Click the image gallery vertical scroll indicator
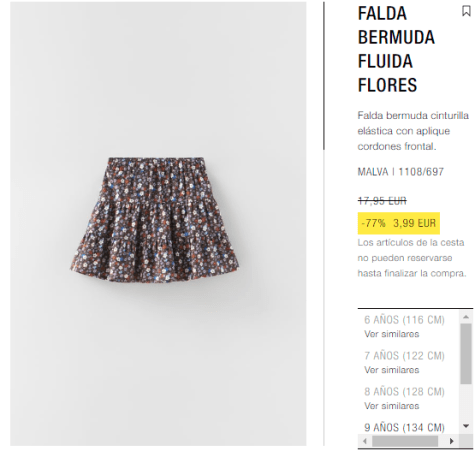Screen dimensions: 475x457 tap(324, 76)
